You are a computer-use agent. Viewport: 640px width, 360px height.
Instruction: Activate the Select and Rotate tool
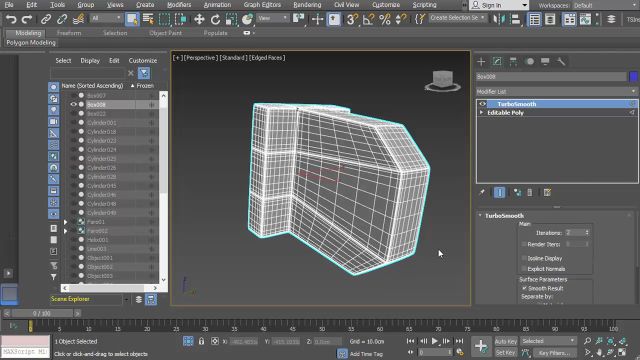pyautogui.click(x=216, y=19)
